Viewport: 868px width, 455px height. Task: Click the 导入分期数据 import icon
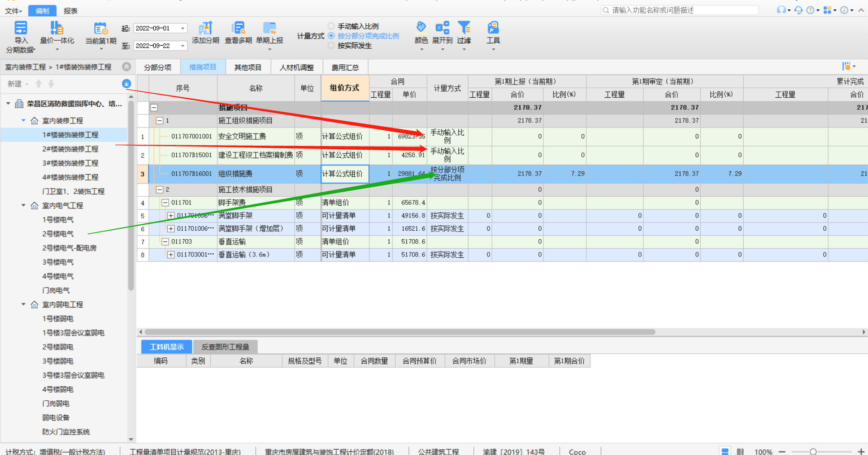pyautogui.click(x=21, y=28)
